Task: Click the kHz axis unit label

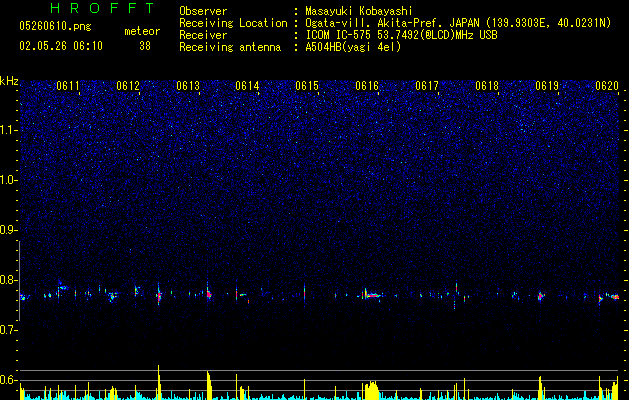Action: (9, 81)
